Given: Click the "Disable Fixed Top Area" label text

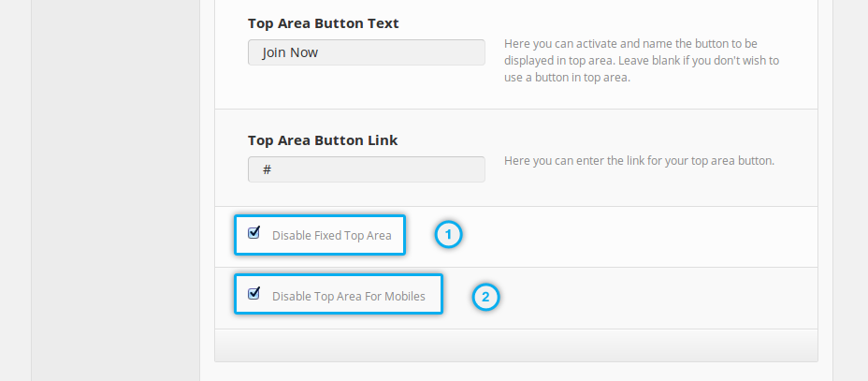Looking at the screenshot, I should [331, 235].
